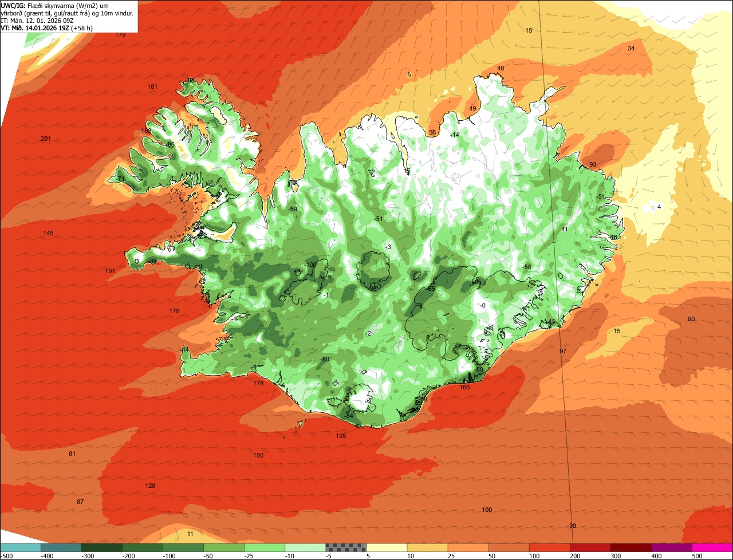This screenshot has width=733, height=560.
Task: Click the legend label 400
Action: point(656,556)
